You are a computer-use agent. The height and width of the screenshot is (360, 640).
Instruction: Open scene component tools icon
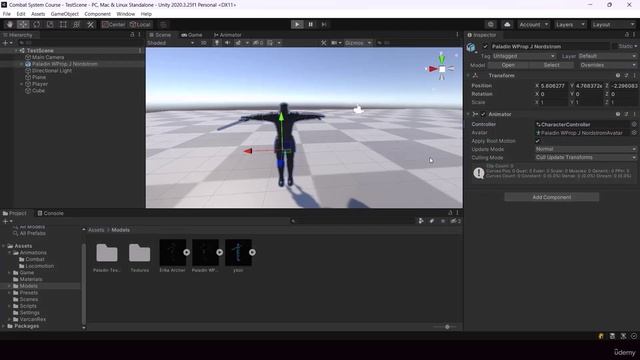324,43
